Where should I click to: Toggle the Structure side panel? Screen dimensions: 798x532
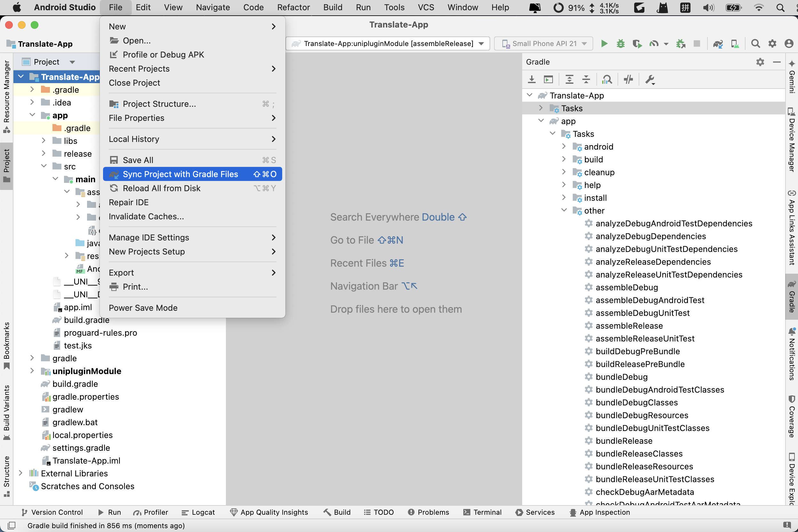6,476
